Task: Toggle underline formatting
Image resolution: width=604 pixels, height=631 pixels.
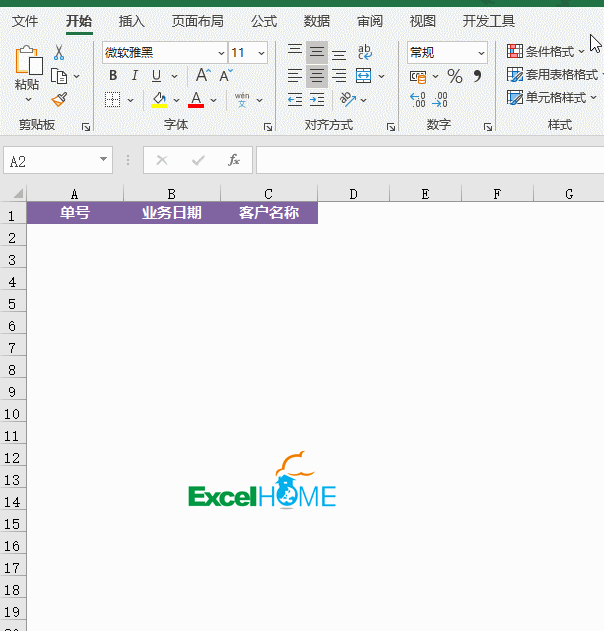Action: coord(157,75)
